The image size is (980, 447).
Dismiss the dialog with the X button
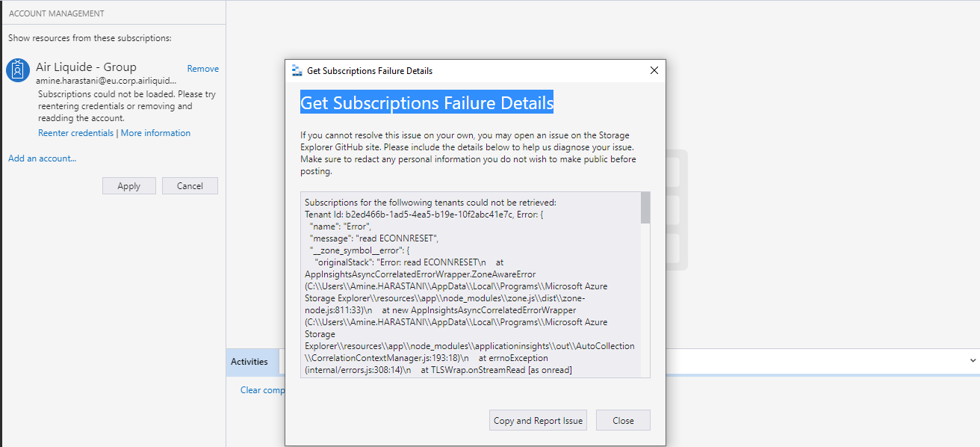click(x=654, y=70)
